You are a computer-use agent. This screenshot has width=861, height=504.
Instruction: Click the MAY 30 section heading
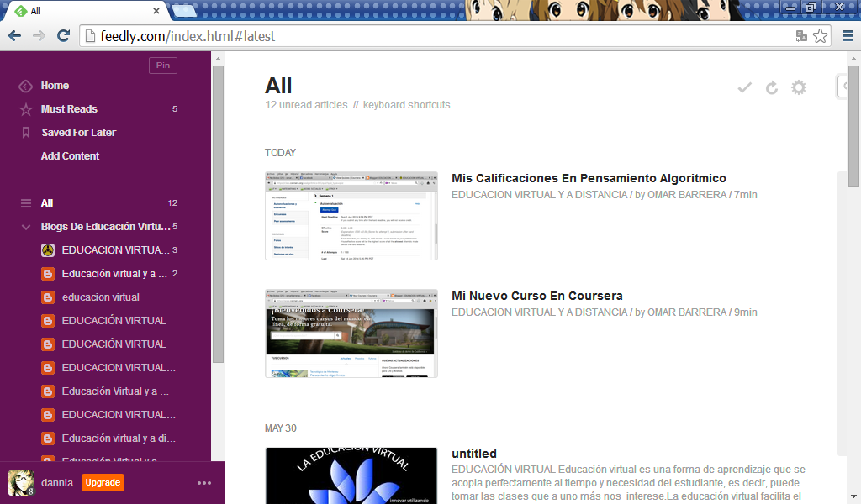pyautogui.click(x=281, y=428)
